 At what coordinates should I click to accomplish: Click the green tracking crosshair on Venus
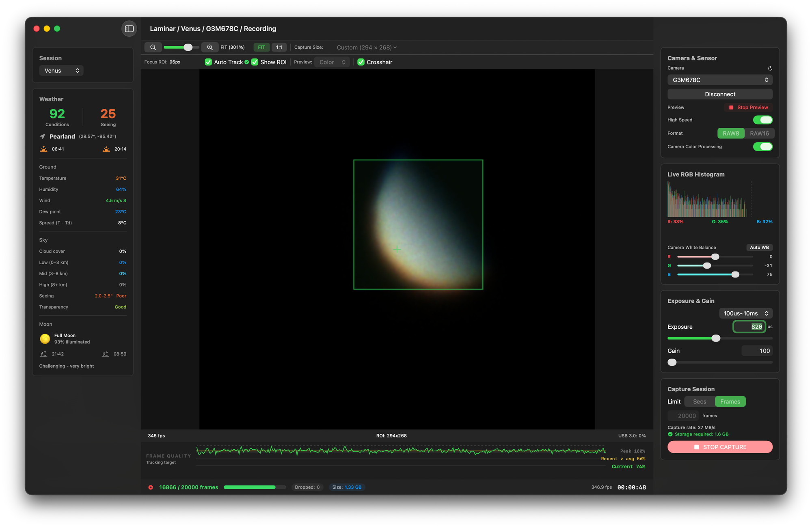(x=397, y=250)
